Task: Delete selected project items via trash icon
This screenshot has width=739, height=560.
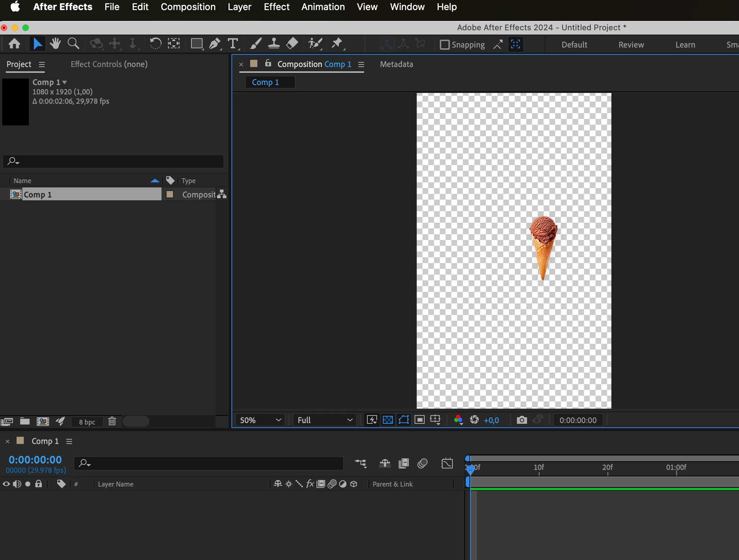Action: click(112, 421)
